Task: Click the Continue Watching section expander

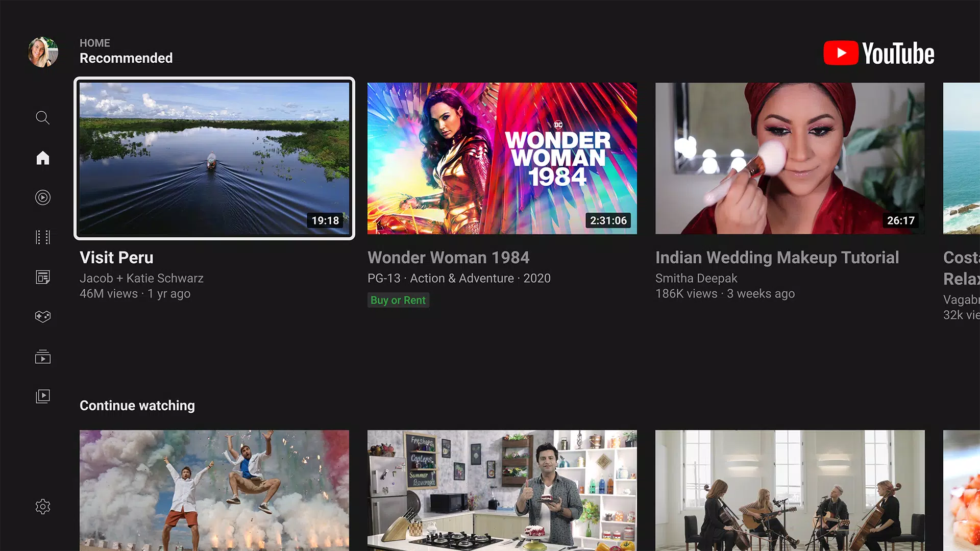Action: 137,405
